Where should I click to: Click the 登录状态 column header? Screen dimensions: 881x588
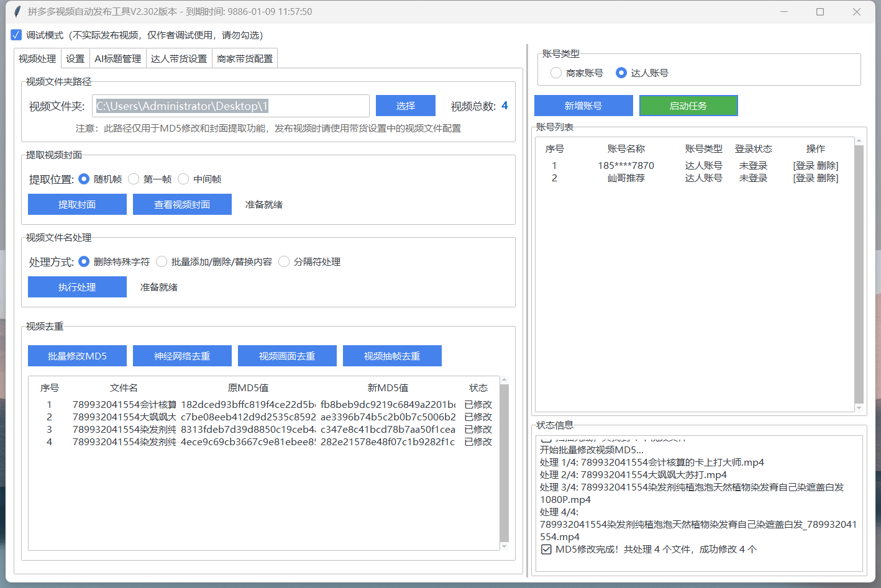(x=754, y=149)
